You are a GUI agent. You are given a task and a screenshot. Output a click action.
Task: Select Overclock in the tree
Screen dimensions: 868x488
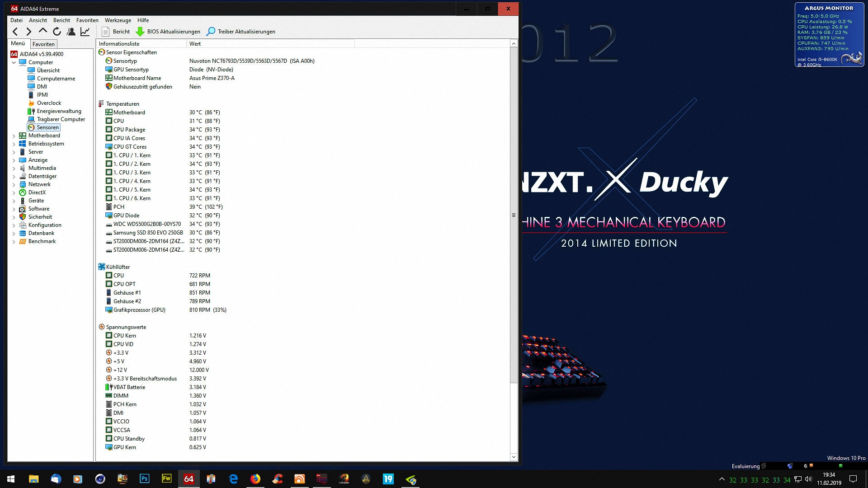(45, 103)
